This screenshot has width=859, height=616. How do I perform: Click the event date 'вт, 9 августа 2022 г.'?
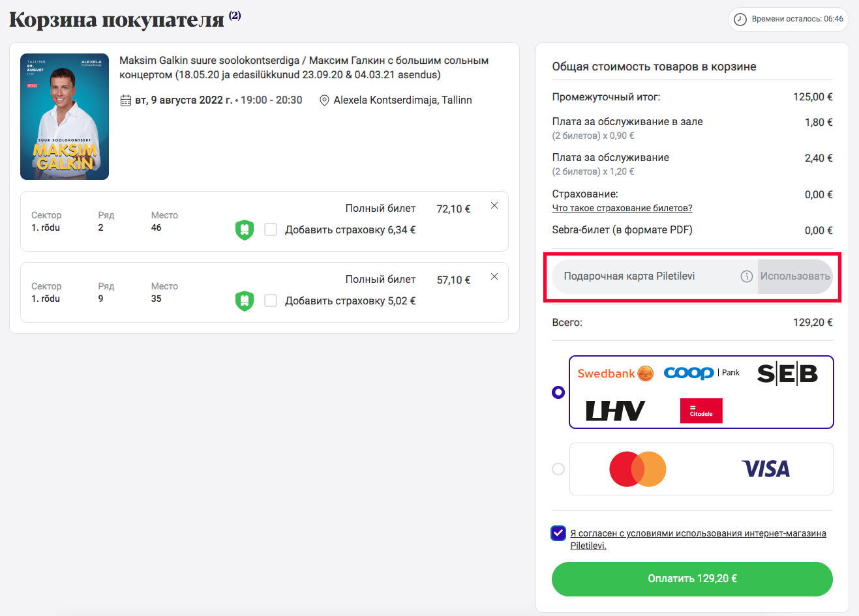tap(183, 100)
